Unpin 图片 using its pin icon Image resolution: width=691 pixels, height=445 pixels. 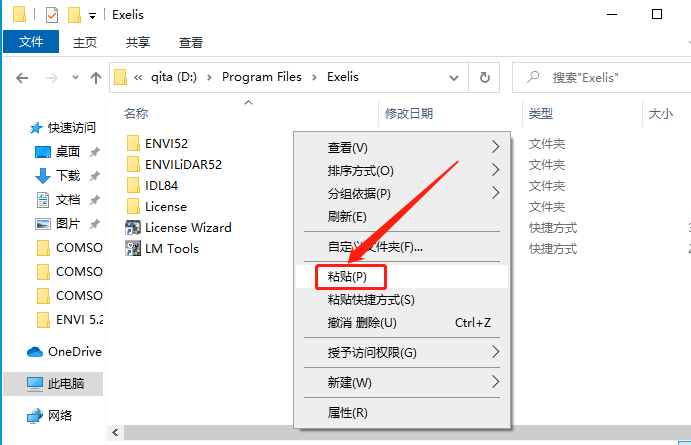[x=94, y=224]
